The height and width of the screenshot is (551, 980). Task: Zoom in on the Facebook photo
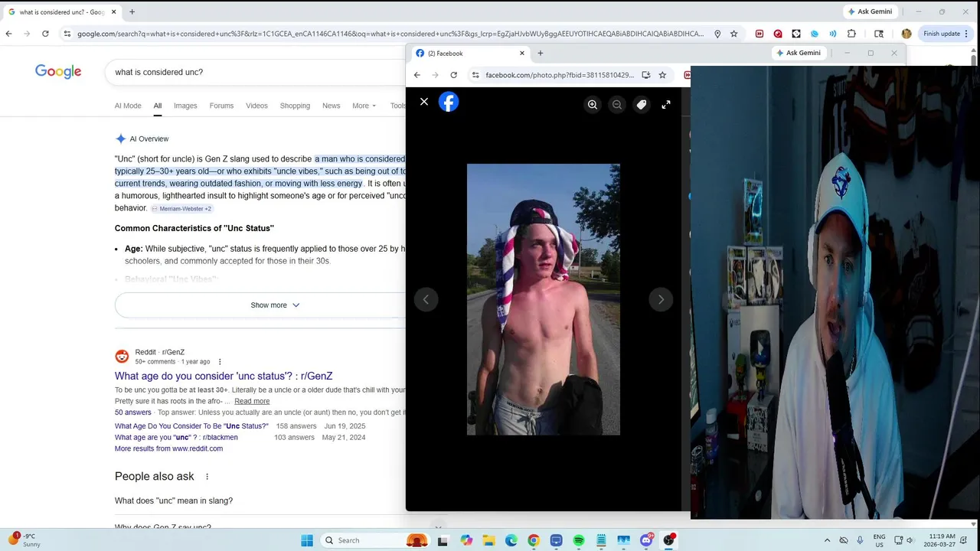[593, 105]
